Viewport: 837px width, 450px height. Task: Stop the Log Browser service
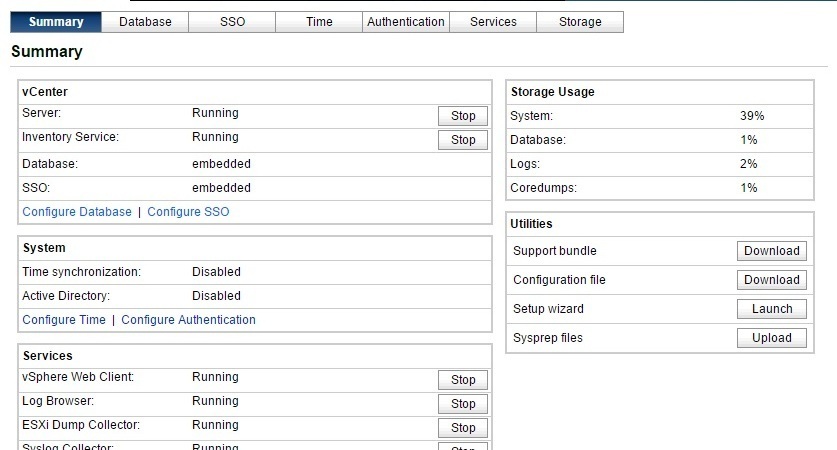tap(463, 404)
